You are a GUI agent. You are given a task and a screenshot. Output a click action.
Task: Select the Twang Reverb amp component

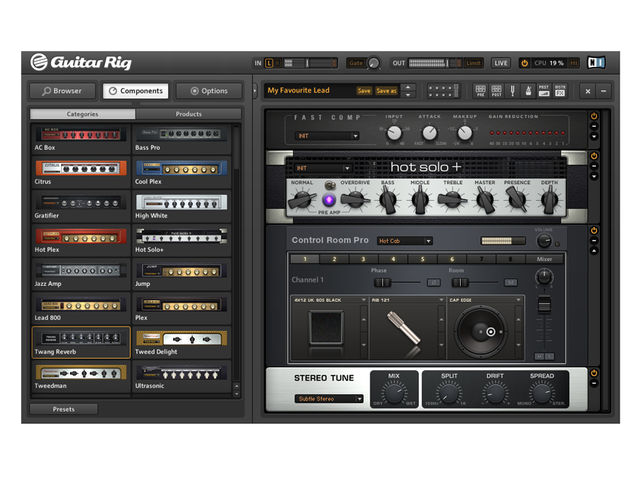[81, 342]
